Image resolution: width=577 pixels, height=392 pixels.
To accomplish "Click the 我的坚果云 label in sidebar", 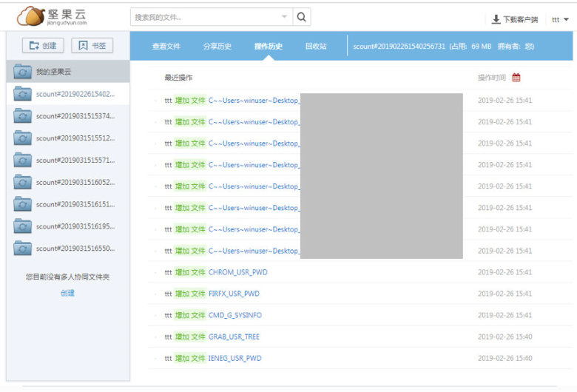I will [x=53, y=72].
